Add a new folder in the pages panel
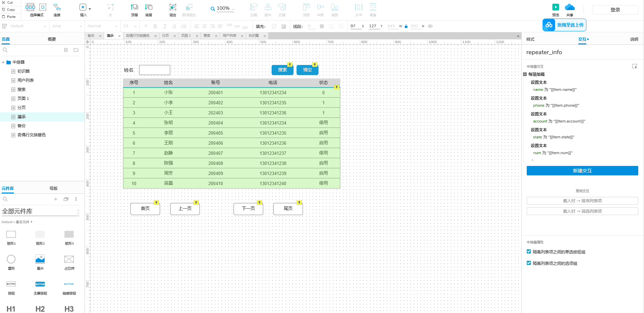This screenshot has width=644, height=313. coord(76,50)
